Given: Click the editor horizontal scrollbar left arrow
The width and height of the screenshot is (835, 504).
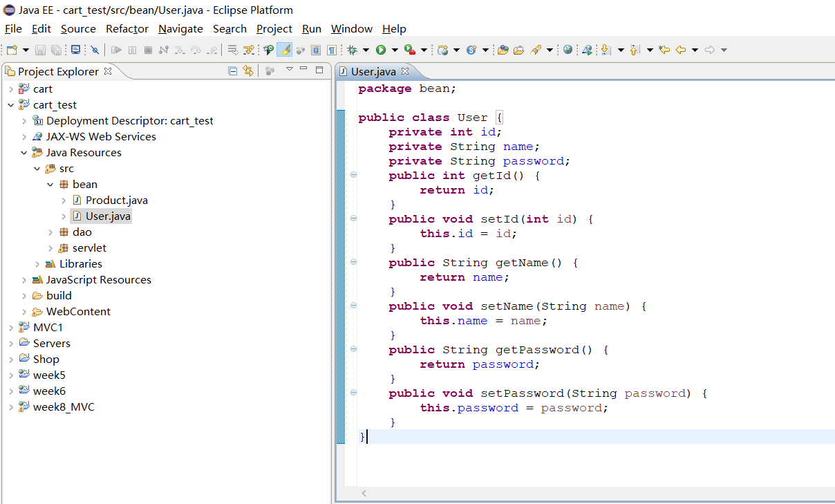Looking at the screenshot, I should click(x=364, y=494).
